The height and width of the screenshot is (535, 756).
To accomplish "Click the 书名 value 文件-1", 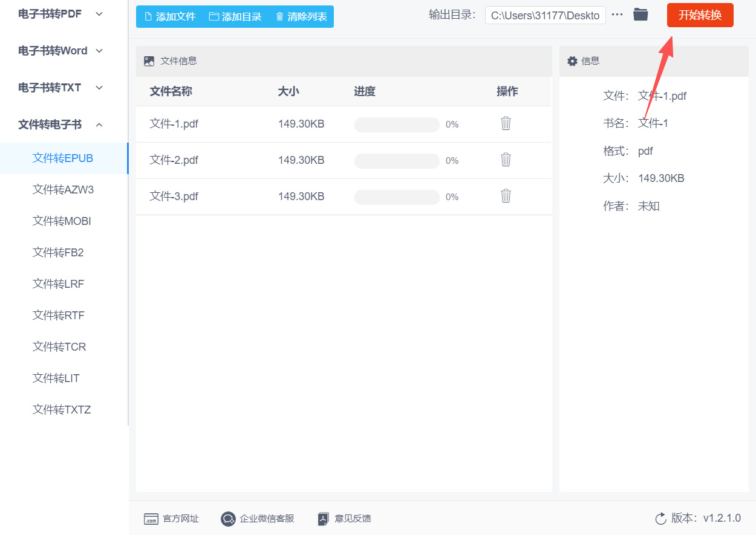I will (653, 123).
